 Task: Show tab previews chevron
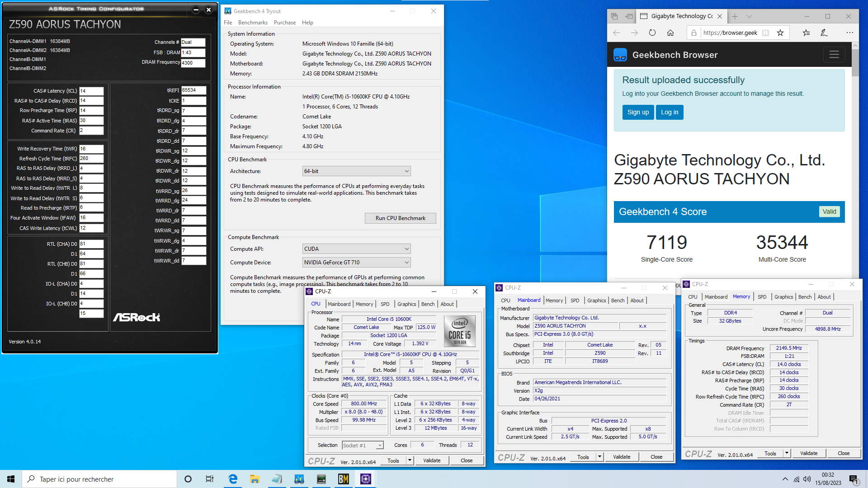click(x=749, y=16)
